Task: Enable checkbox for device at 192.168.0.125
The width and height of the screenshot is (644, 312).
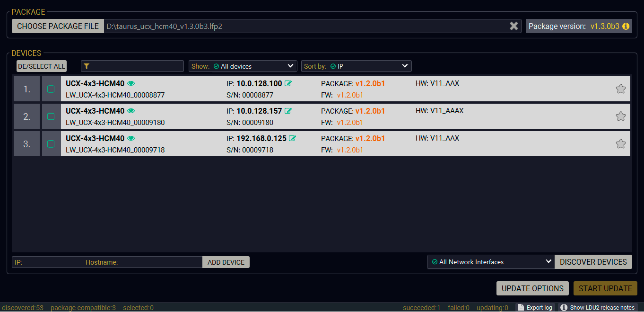Action: (x=51, y=144)
